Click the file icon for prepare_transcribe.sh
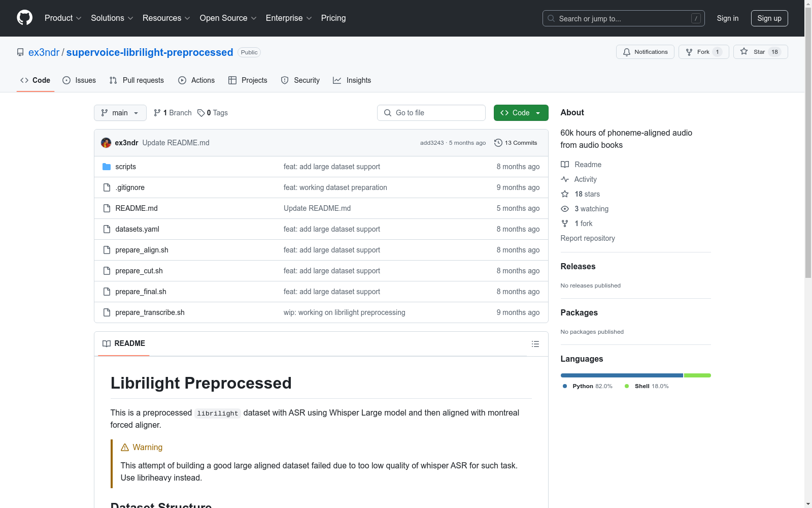Screen dimensions: 812x508 107,312
